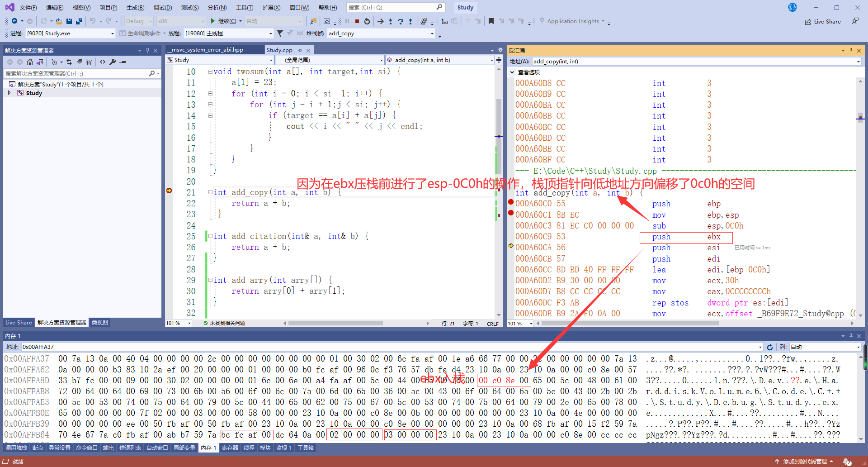Click the Continue green play button
Viewport: 868px width, 467px height.
(x=213, y=21)
